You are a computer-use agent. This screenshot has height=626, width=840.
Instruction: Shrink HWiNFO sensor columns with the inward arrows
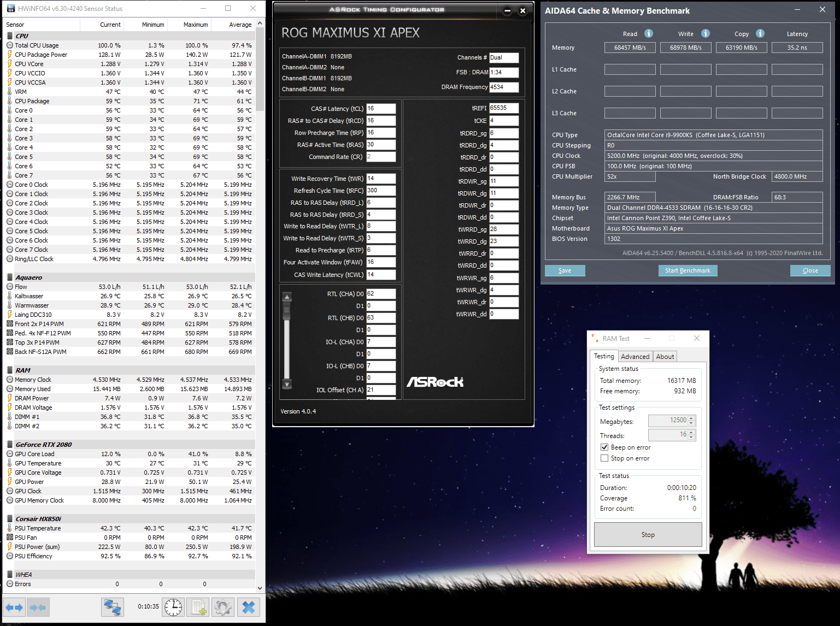pos(38,607)
